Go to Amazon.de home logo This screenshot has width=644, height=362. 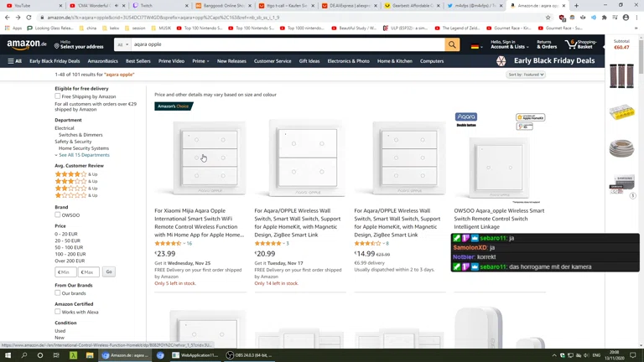[x=27, y=44]
